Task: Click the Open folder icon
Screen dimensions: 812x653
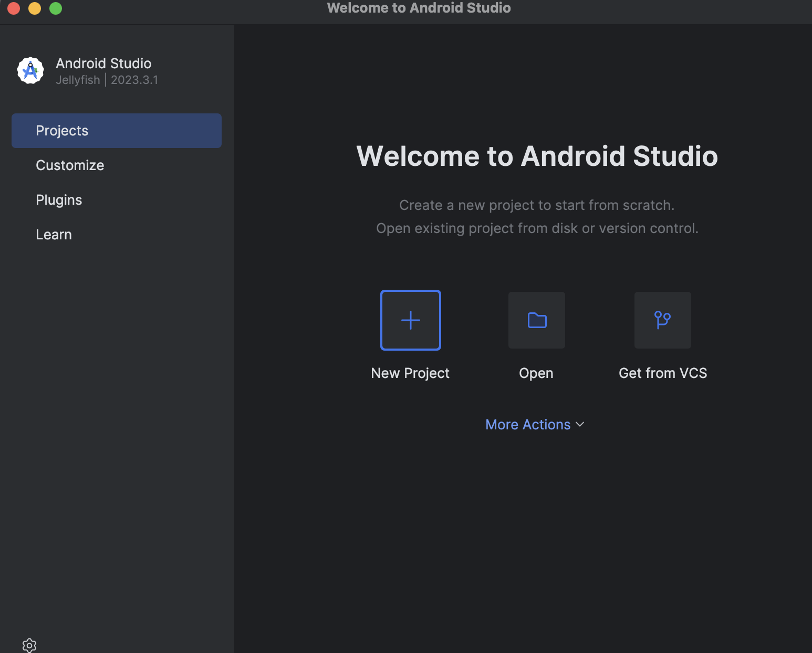Action: [x=537, y=320]
